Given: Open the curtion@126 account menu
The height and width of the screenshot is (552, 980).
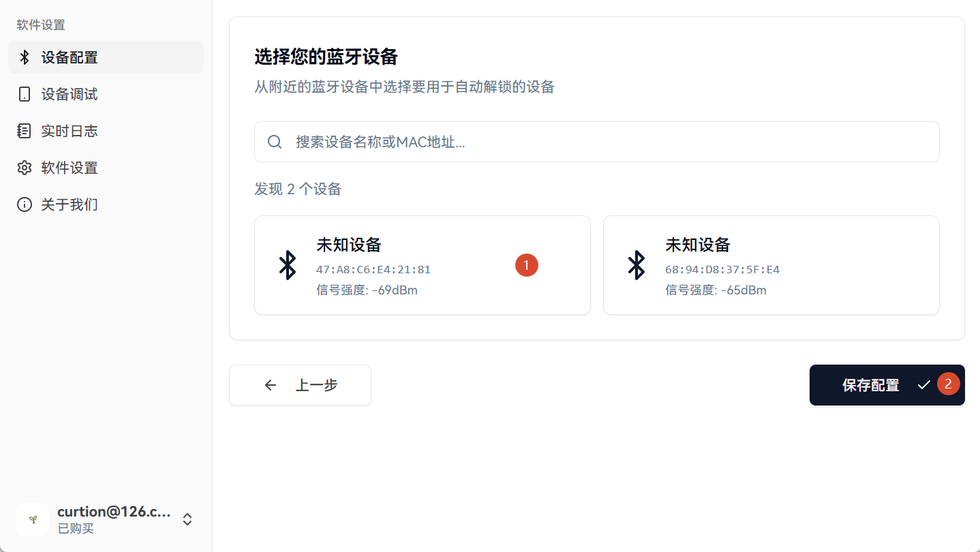Looking at the screenshot, I should (113, 512).
